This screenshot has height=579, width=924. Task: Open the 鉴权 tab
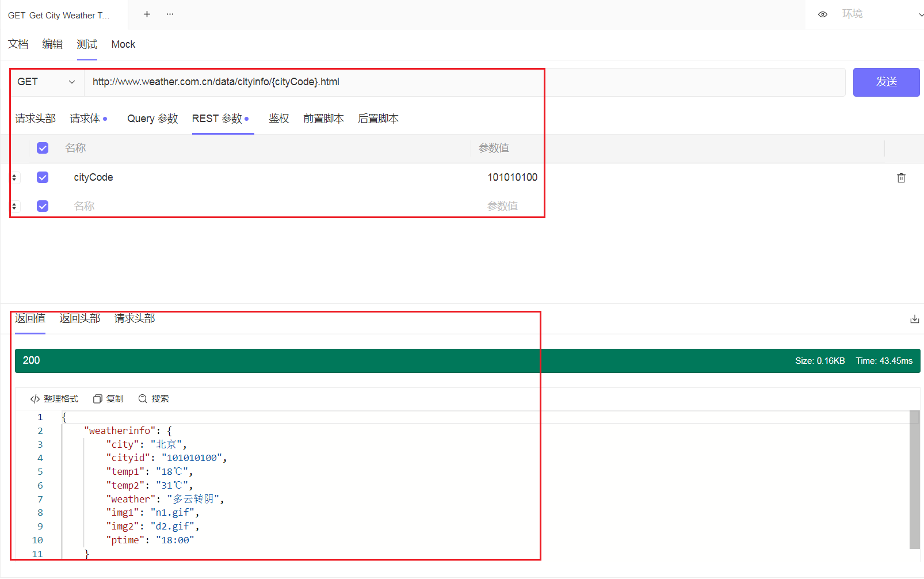point(279,119)
